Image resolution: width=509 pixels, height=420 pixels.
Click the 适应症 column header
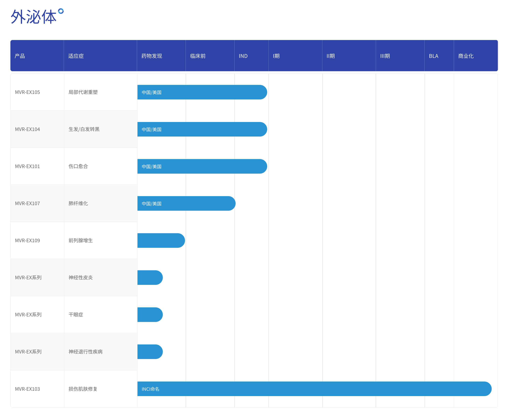[x=100, y=56]
